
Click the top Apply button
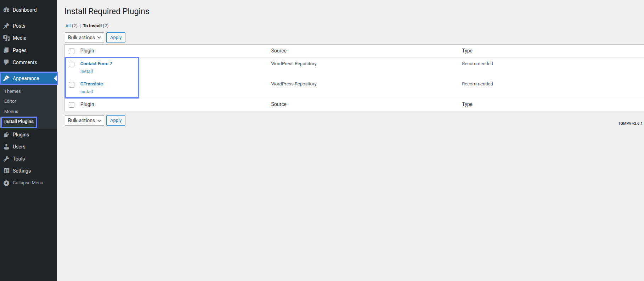[x=116, y=38]
